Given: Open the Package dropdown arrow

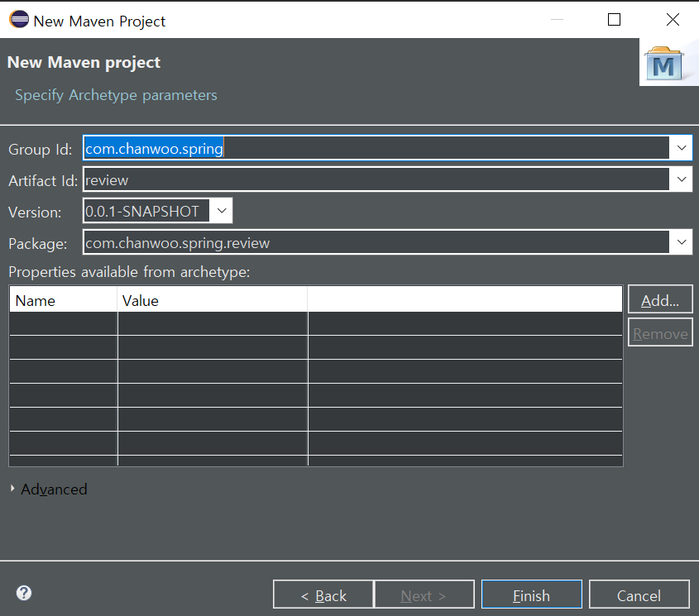Looking at the screenshot, I should [681, 242].
